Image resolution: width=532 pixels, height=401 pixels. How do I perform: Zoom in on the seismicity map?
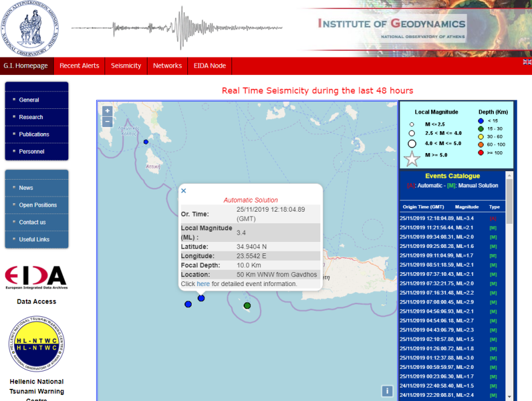[107, 111]
